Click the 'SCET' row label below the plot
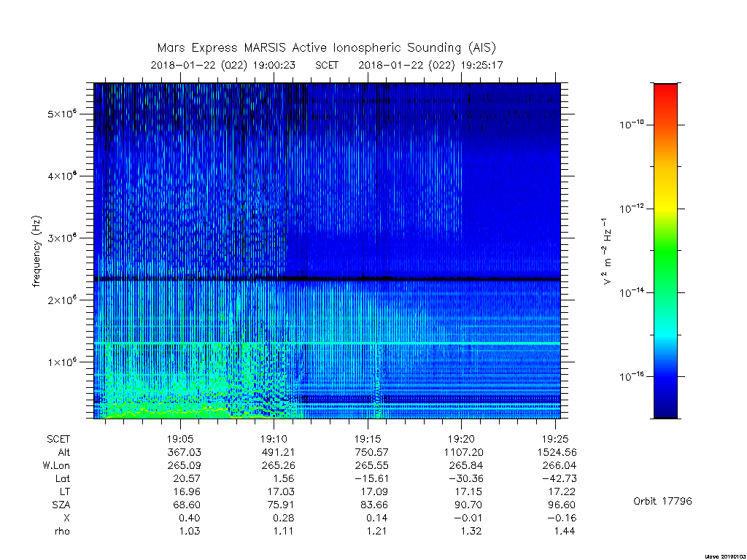 58,439
